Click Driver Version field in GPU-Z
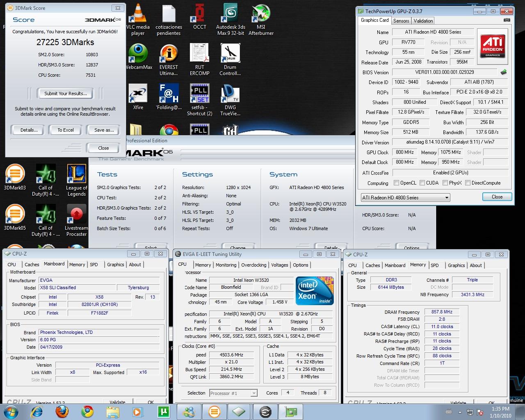The height and width of the screenshot is (420, 525). point(450,142)
